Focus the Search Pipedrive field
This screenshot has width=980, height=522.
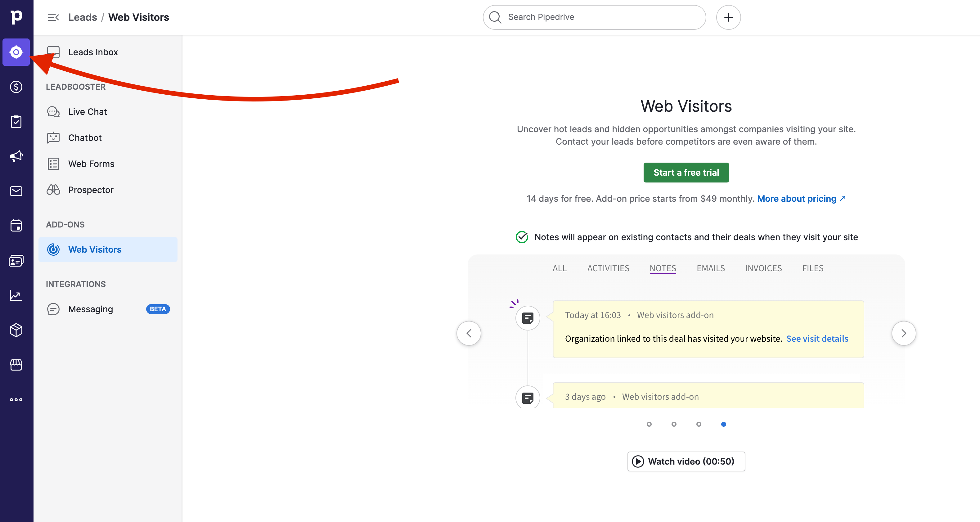click(594, 17)
